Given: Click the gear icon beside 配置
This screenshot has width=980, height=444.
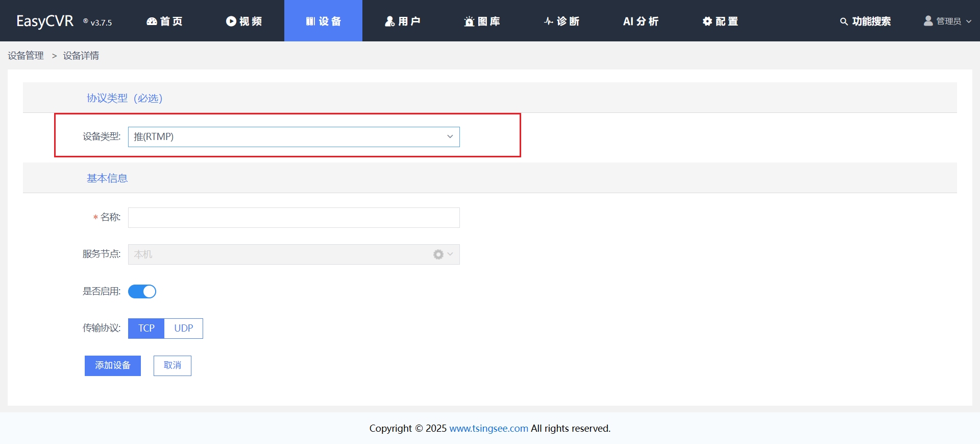Looking at the screenshot, I should tap(707, 21).
